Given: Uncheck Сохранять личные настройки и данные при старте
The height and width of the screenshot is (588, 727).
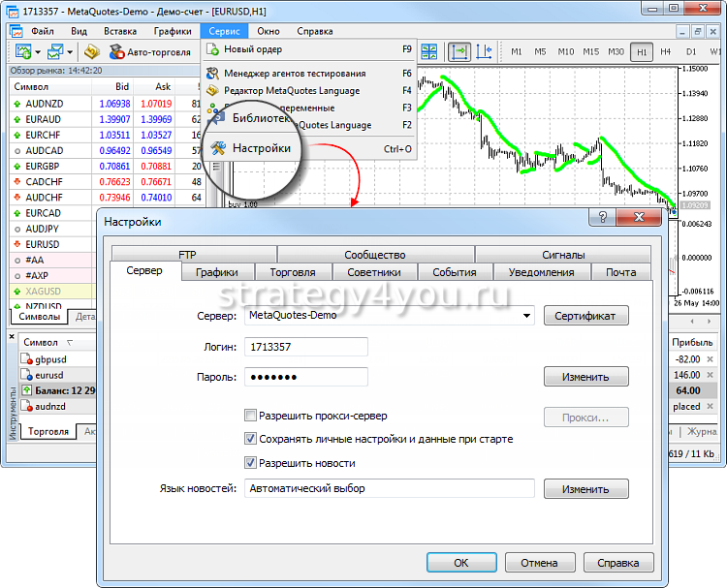Looking at the screenshot, I should click(x=250, y=439).
